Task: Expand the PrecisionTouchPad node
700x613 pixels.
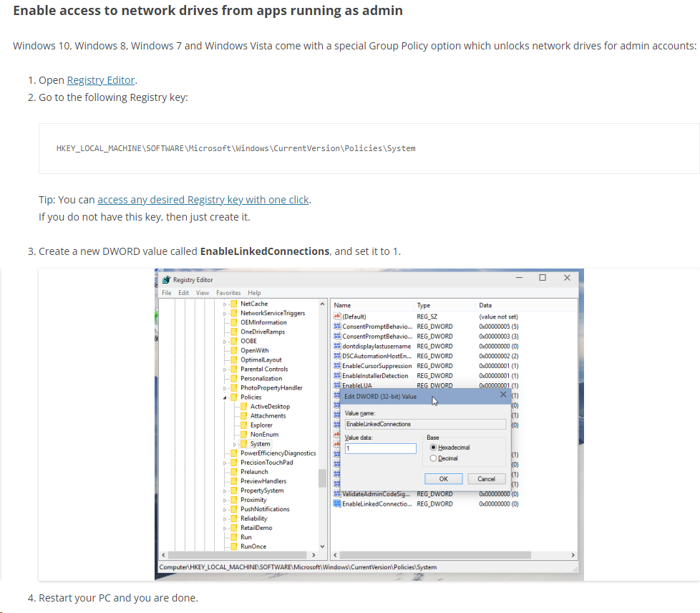Action: (x=225, y=463)
